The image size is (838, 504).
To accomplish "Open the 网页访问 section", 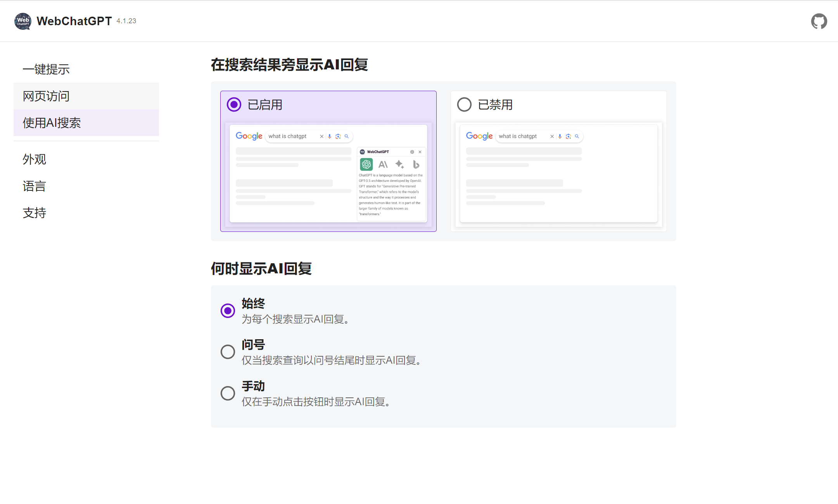I will (x=86, y=96).
